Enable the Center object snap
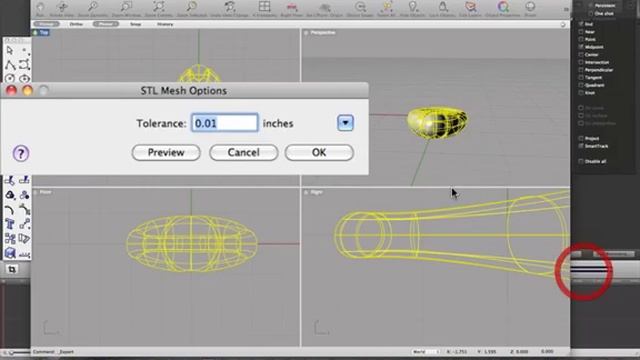 click(581, 55)
